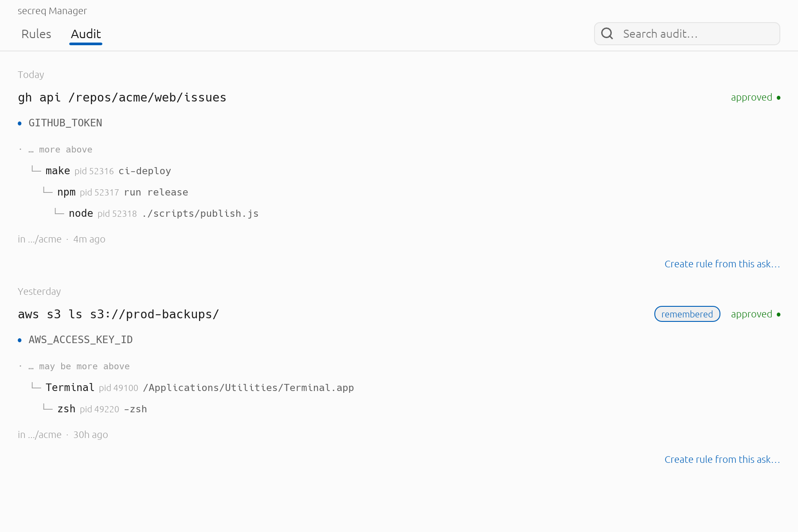The width and height of the screenshot is (798, 532).
Task: Select the make pid 52316 process row
Action: (x=101, y=171)
